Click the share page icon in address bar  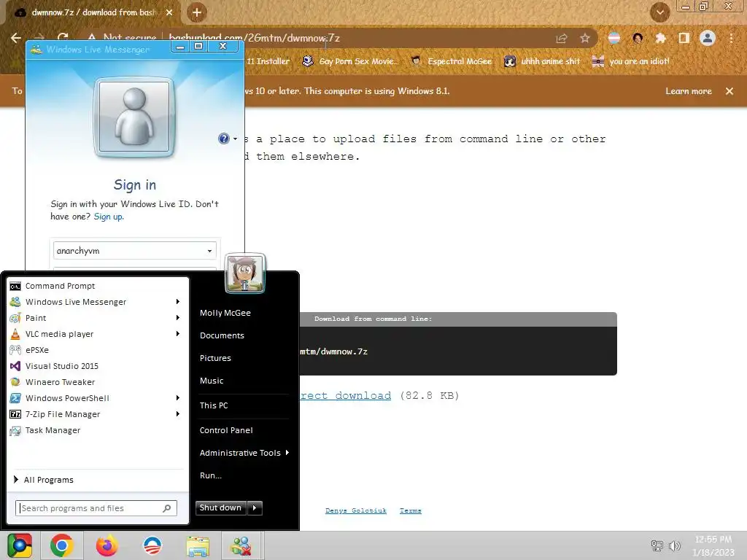click(562, 38)
